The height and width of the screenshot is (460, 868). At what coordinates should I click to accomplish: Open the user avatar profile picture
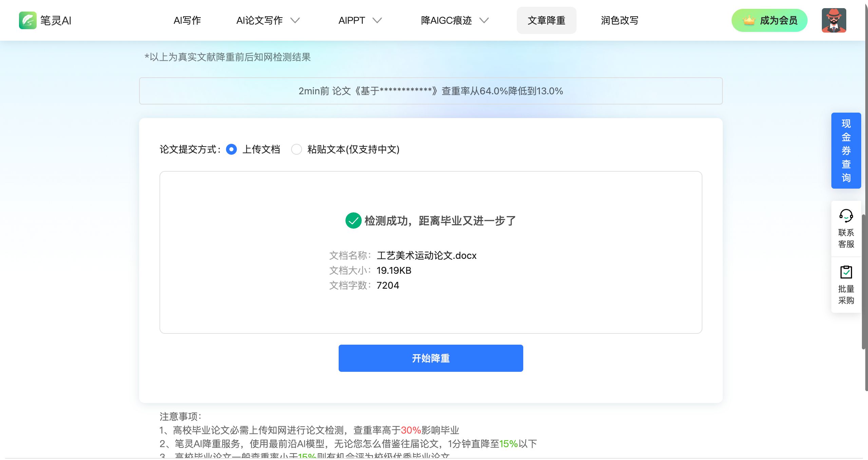834,20
